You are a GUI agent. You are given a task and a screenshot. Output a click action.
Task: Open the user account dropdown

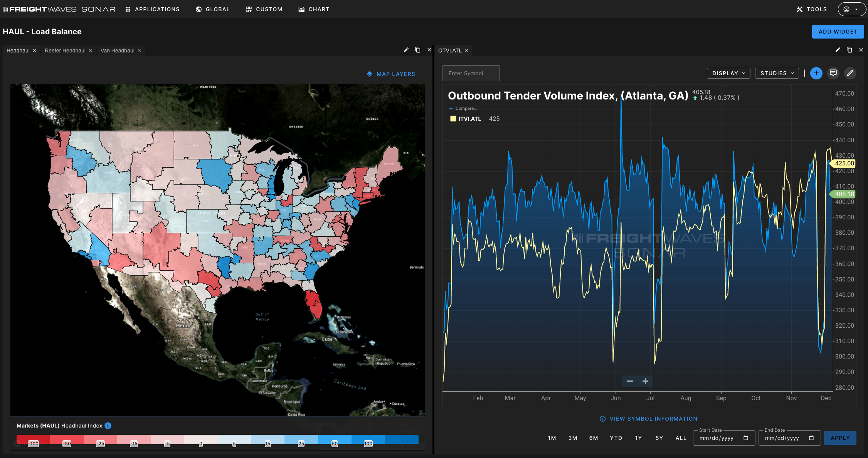(x=851, y=9)
